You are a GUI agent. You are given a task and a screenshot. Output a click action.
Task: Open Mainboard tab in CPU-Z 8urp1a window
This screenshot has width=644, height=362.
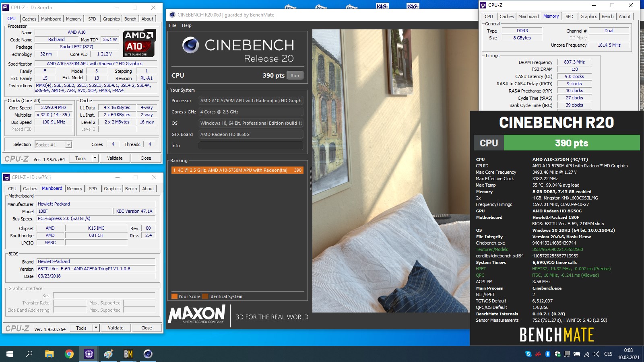(x=51, y=19)
